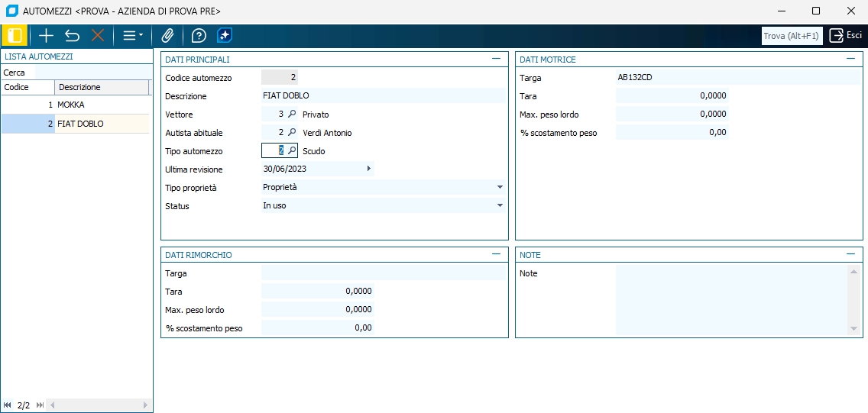This screenshot has height=413, width=868.
Task: Add a new automezzo with plus icon
Action: tap(46, 36)
